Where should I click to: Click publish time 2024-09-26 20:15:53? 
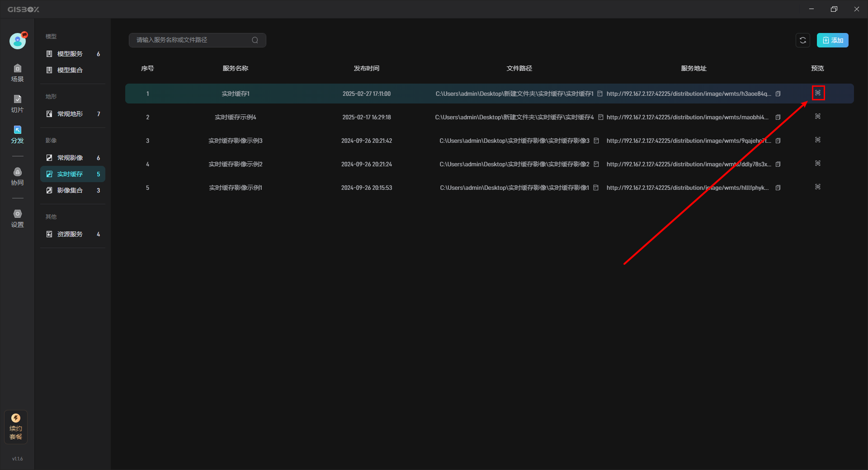pos(367,188)
